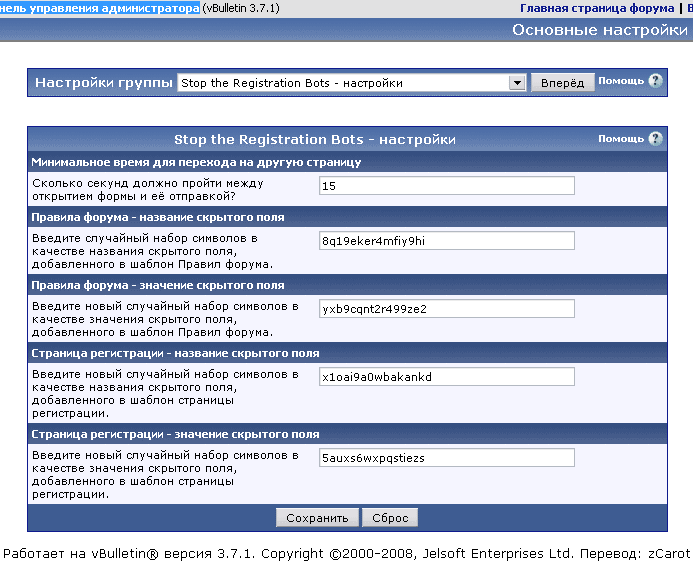Open the панель управления администратора link

click(x=99, y=8)
